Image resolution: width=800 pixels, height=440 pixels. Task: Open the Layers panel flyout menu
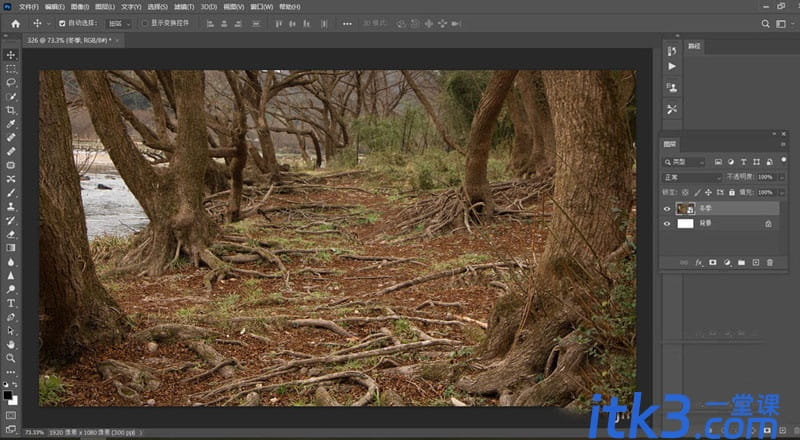click(x=783, y=144)
